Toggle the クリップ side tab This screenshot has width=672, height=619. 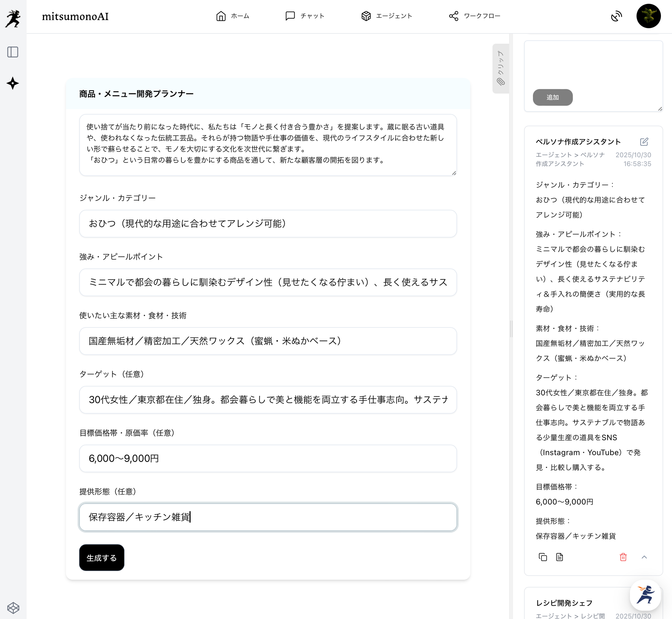tap(501, 69)
